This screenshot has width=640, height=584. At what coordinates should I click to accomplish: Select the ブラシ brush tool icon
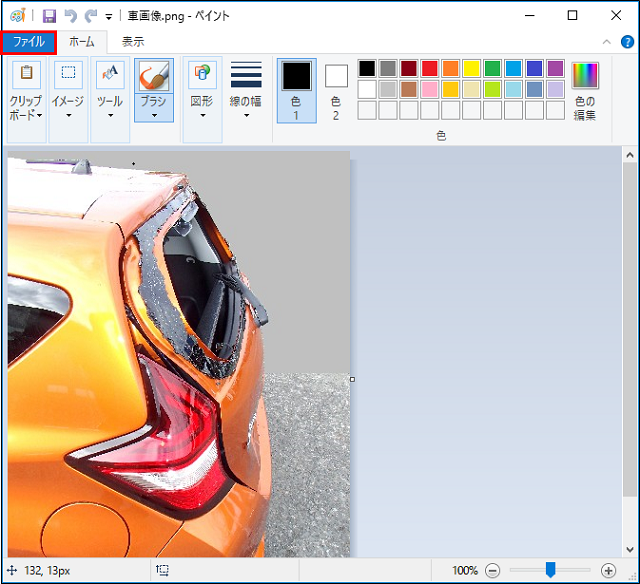154,76
